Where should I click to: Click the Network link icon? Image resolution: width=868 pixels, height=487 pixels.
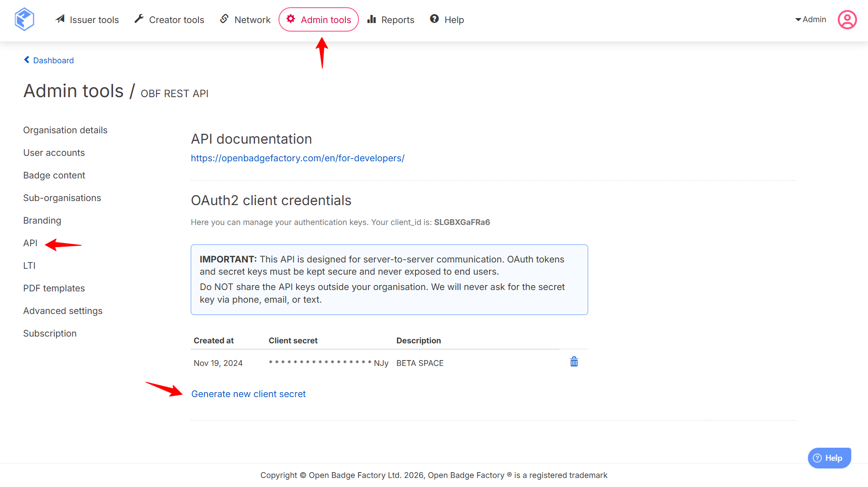coord(224,19)
